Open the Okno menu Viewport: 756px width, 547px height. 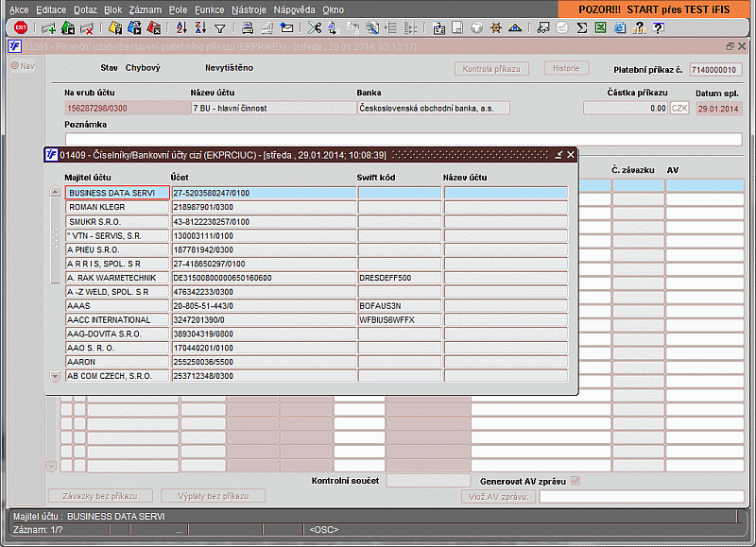click(x=334, y=9)
